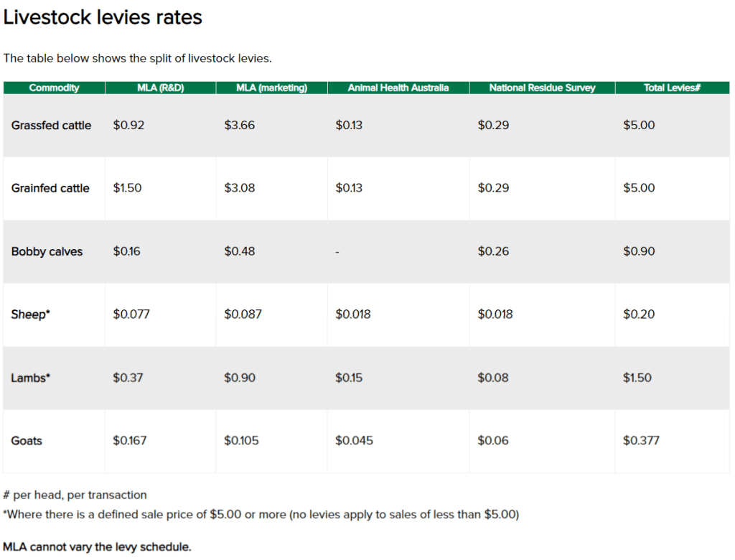Select the Animal Health Australia header

point(398,88)
